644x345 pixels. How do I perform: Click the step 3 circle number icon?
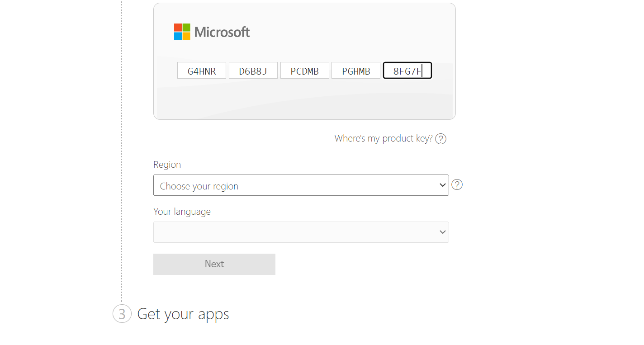click(x=122, y=314)
